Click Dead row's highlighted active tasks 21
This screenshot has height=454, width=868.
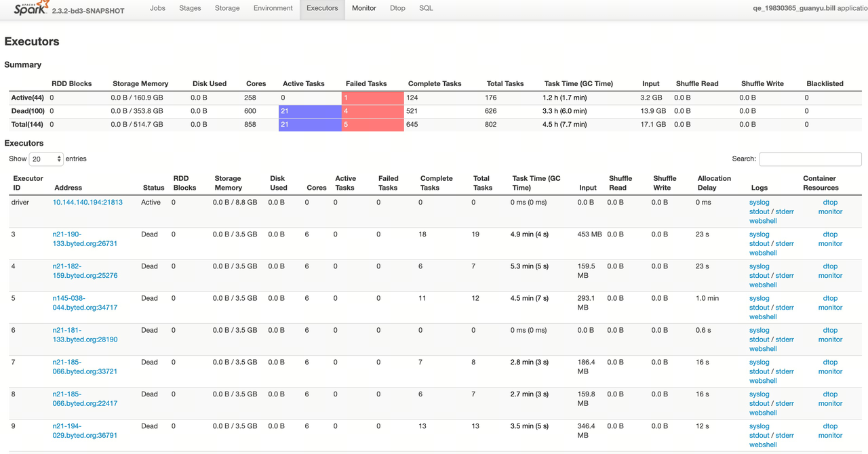310,111
